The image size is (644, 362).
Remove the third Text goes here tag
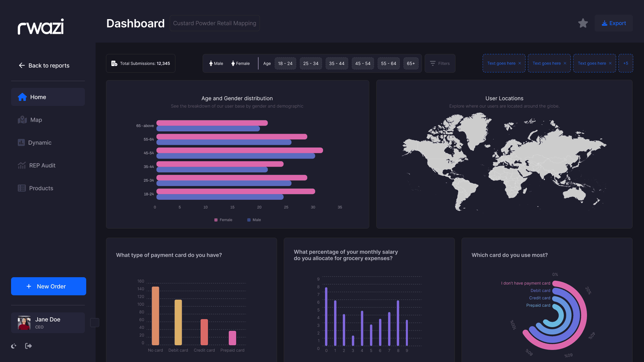coord(610,63)
